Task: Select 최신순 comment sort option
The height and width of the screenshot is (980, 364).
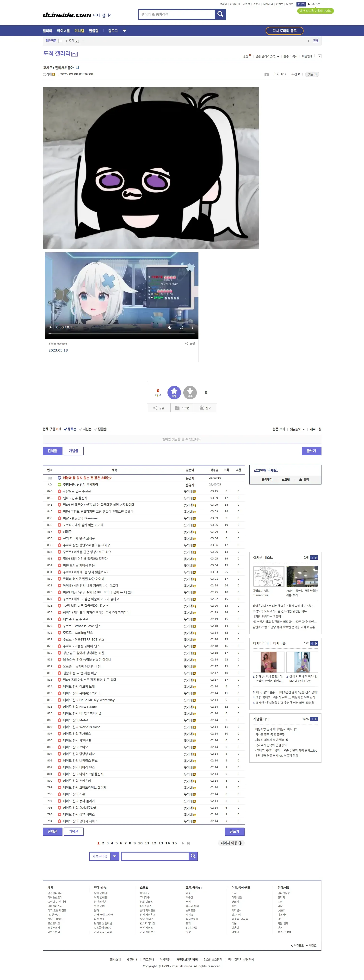Action: 85,429
